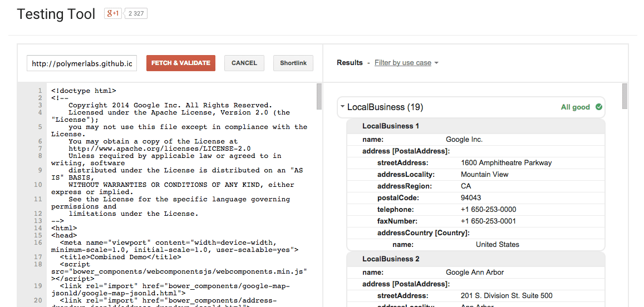Click the results panel scrollbar
This screenshot has width=644, height=307.
(x=625, y=96)
